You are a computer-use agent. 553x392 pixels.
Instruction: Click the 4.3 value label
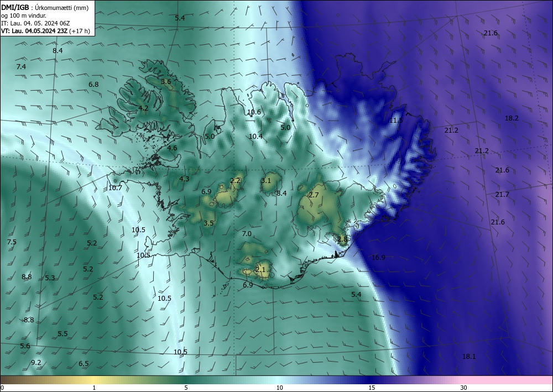coord(184,179)
